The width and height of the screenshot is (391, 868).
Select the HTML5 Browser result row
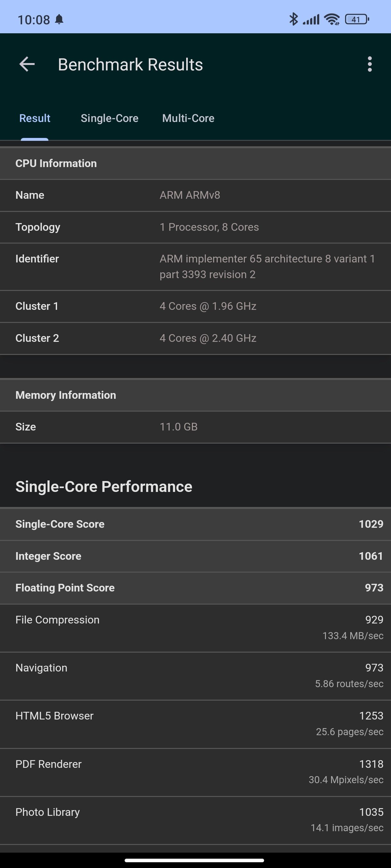(x=196, y=724)
